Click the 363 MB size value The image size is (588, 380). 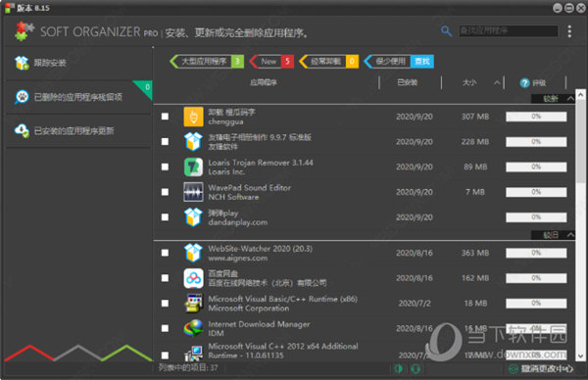[x=475, y=253]
